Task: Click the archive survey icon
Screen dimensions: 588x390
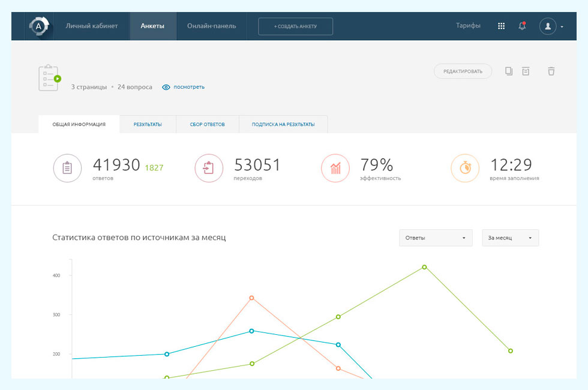Action: tap(526, 71)
